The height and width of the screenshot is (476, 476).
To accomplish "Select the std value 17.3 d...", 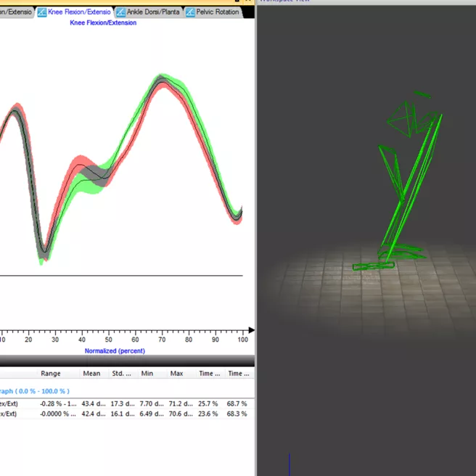I will click(123, 403).
